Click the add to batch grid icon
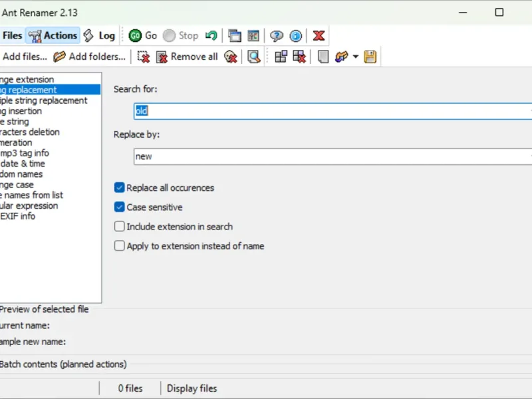Viewport: 532px width, 399px height. (x=281, y=57)
